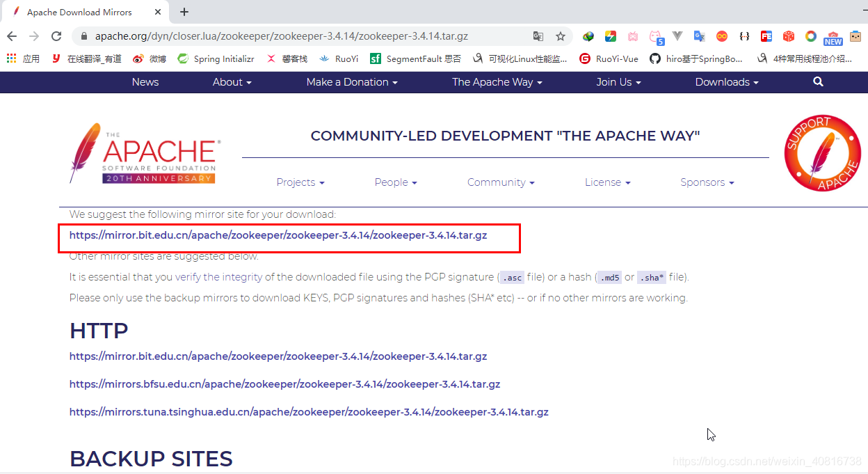Open the RuoYi bookmark
This screenshot has height=474, width=868.
[339, 59]
